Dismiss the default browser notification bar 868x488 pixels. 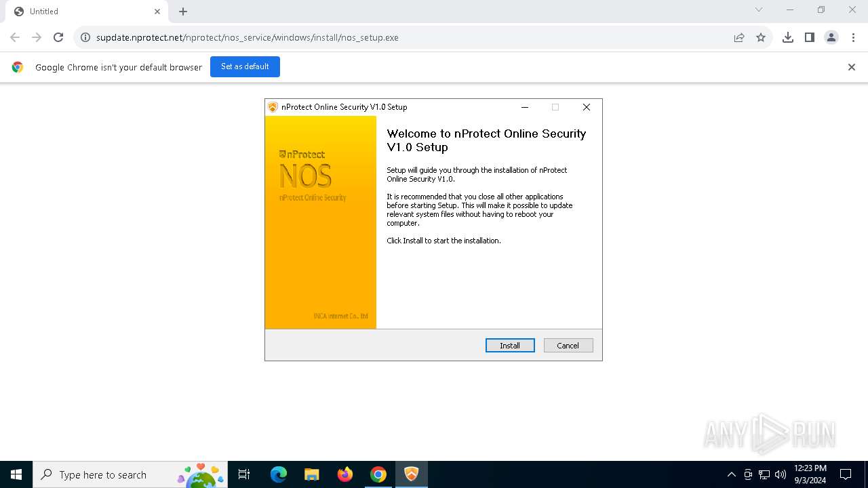tap(852, 67)
